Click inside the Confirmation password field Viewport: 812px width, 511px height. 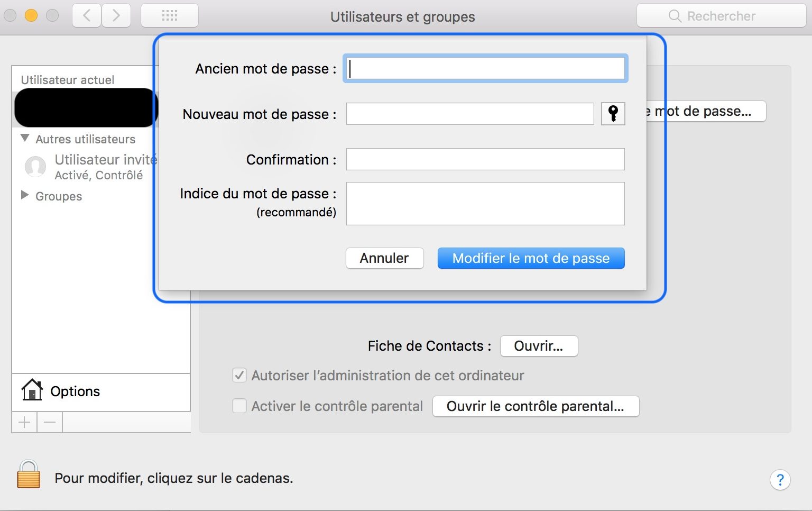(x=485, y=159)
